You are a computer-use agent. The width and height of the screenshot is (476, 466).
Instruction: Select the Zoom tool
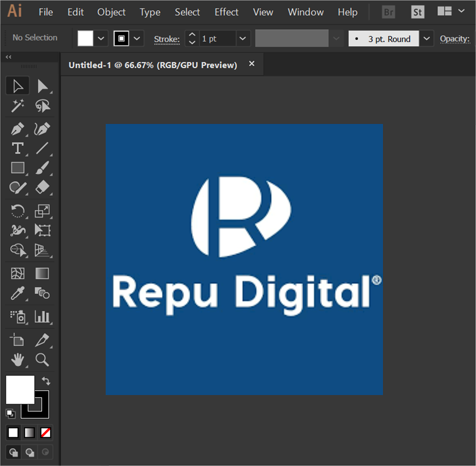(42, 360)
